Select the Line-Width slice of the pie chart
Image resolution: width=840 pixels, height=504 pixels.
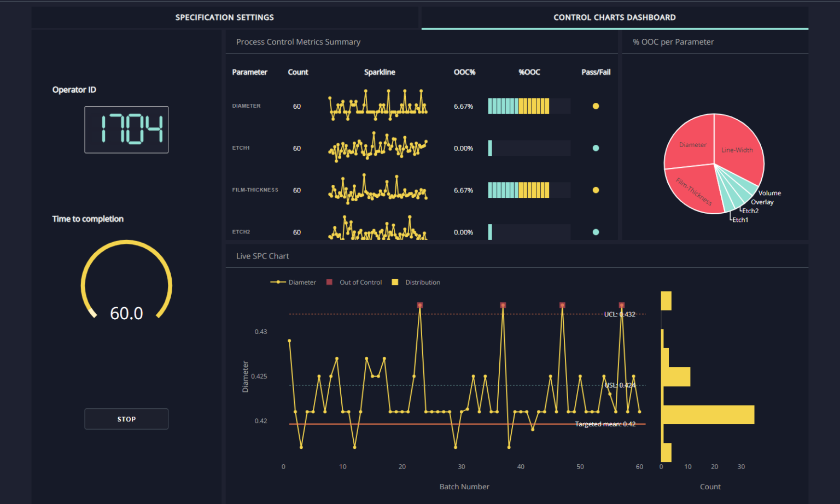point(737,150)
